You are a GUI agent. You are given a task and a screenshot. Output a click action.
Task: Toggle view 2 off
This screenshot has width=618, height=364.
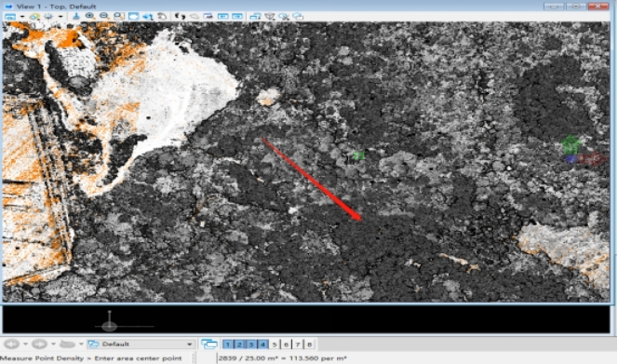tap(239, 344)
